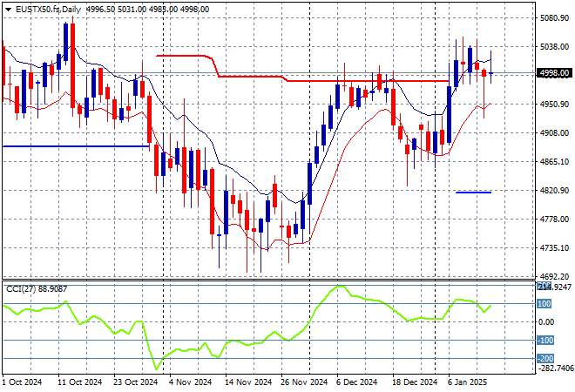The height and width of the screenshot is (392, 575).
Task: Click the 5038.00 price axis label
Action: point(554,46)
